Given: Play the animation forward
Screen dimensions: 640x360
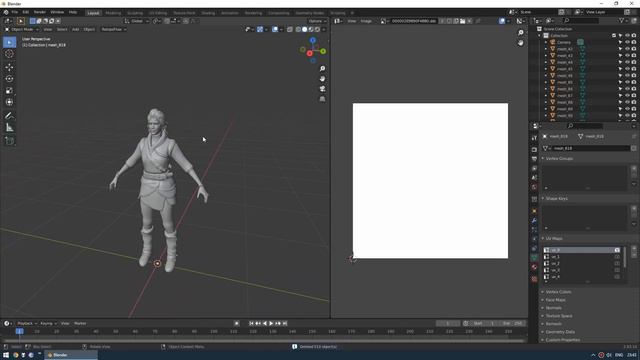Looking at the screenshot, I should click(x=271, y=323).
